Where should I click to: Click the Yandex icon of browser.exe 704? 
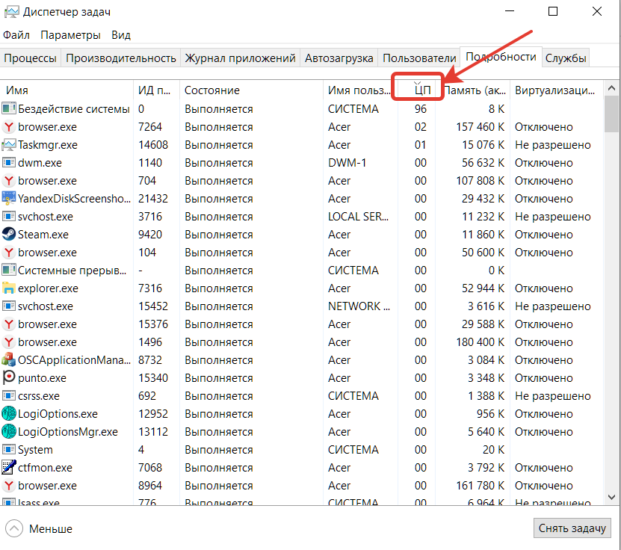pos(9,181)
